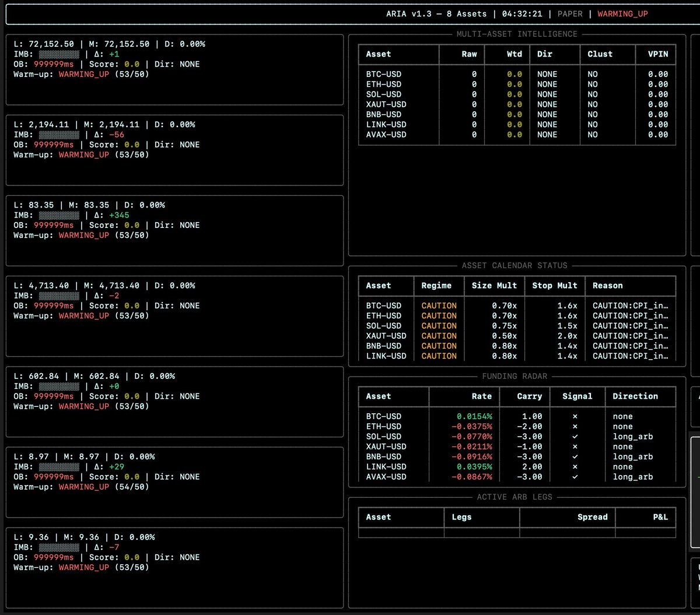Click the WARMING_UP status in header bar
700x615 pixels.
point(622,14)
